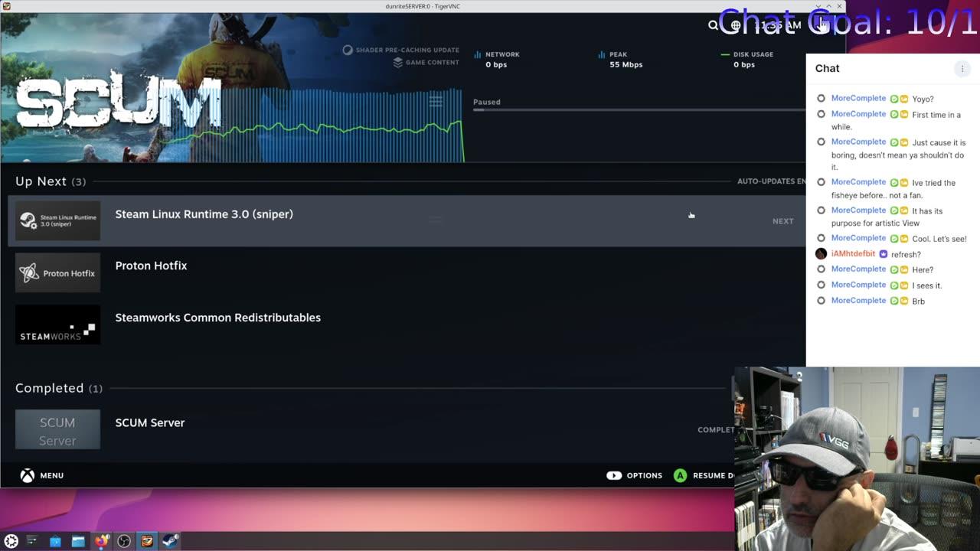980x551 pixels.
Task: Select the Steam Linux Runtime 3.0 thumbnail
Action: 57,220
